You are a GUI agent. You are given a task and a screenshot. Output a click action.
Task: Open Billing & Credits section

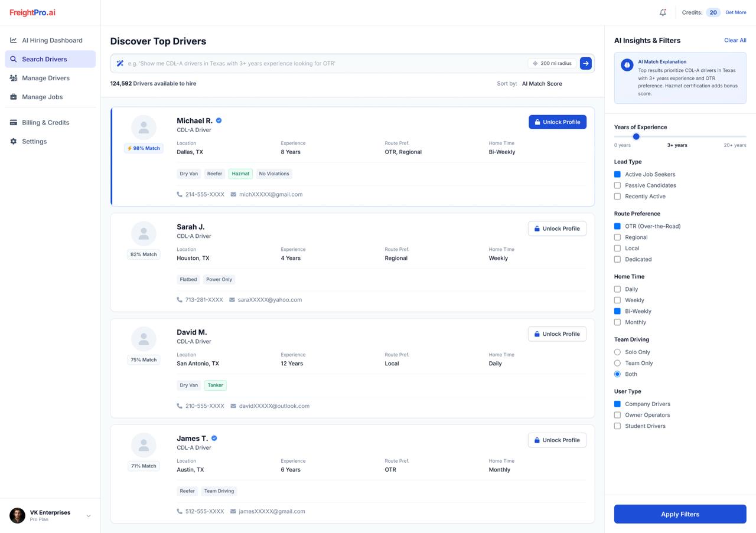tap(50, 122)
